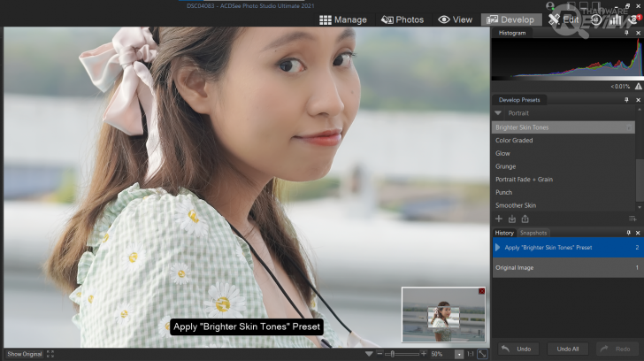Select the Develop mode tab
This screenshot has height=361, width=644.
(x=510, y=19)
